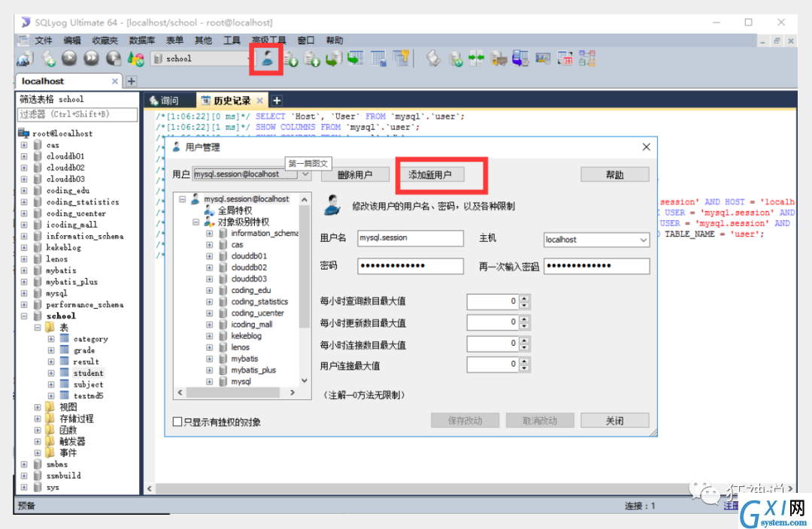Close the user manager dialog with X
Image resolution: width=812 pixels, height=529 pixels.
tap(647, 147)
